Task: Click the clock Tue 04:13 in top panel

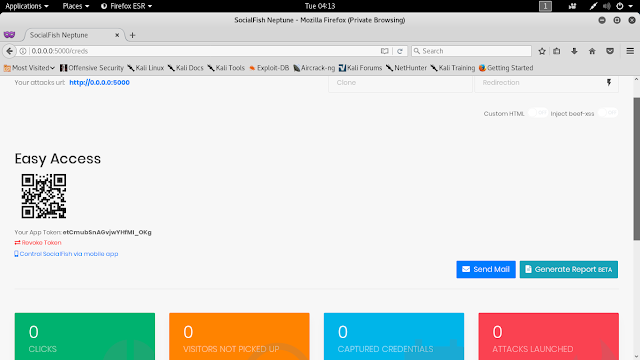Action: (x=320, y=6)
